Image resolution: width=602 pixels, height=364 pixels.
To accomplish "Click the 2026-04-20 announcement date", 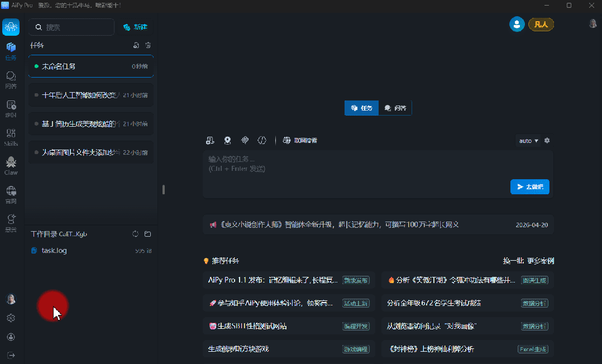I will pos(532,225).
